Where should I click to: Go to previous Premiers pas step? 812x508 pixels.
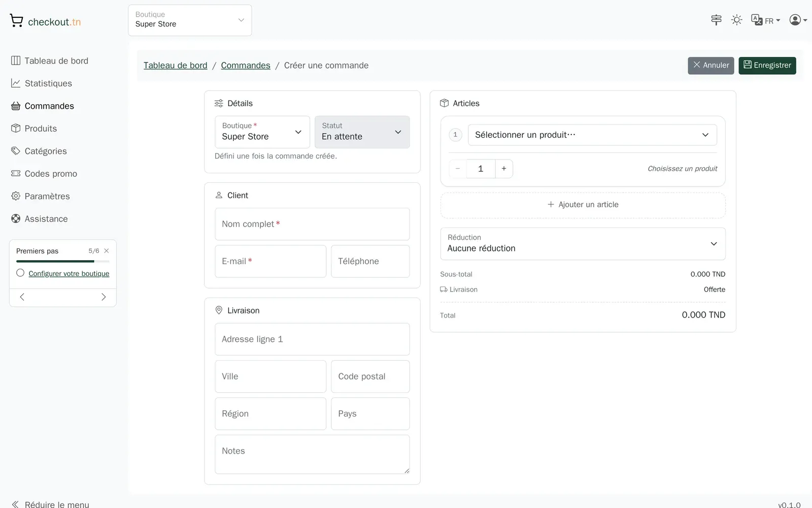[22, 297]
